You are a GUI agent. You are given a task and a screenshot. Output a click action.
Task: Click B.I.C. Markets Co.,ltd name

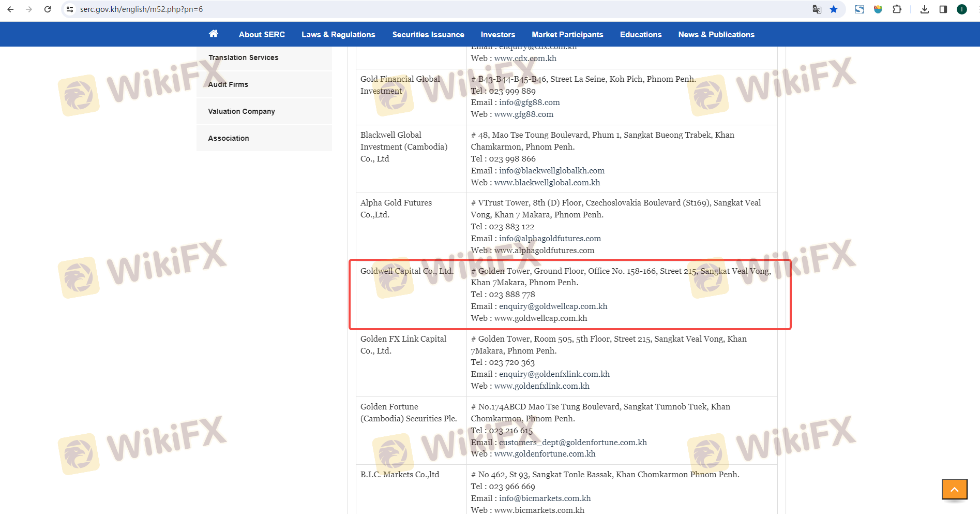[400, 474]
